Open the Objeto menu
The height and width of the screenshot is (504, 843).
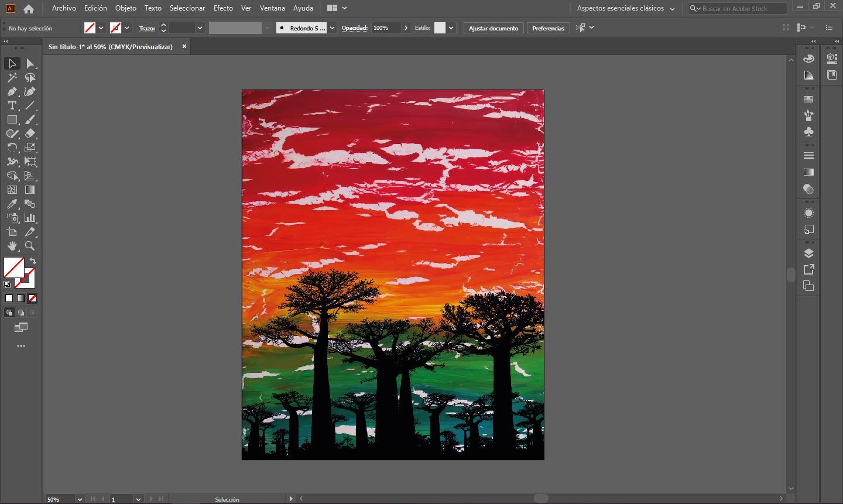[x=126, y=8]
